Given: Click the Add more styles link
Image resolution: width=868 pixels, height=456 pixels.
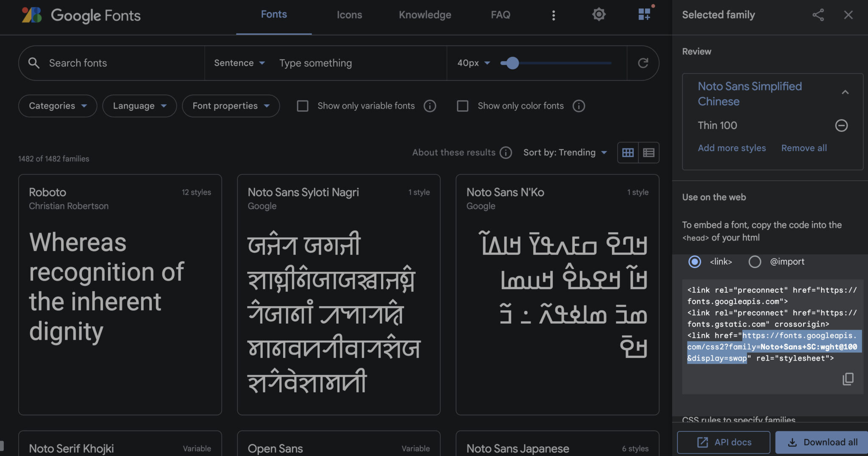Looking at the screenshot, I should [732, 148].
